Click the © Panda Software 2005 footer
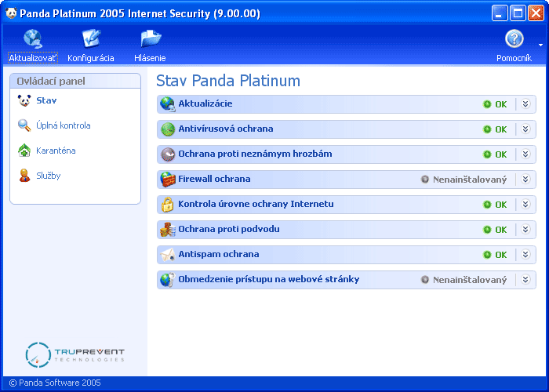Viewport: 549px width, 392px height. (55, 383)
